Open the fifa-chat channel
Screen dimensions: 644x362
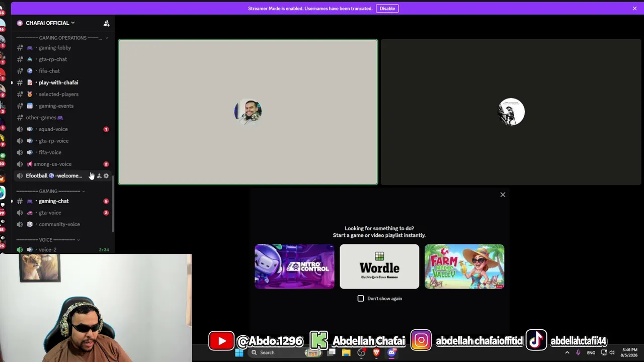tap(62, 71)
